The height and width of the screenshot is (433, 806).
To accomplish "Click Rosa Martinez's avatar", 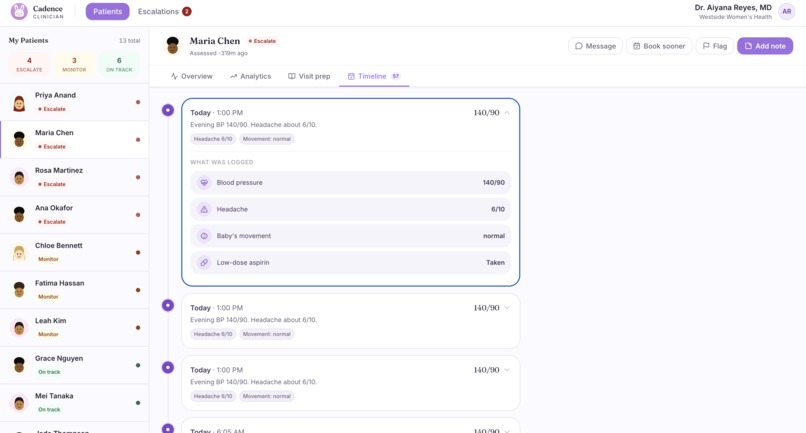I will [x=19, y=177].
